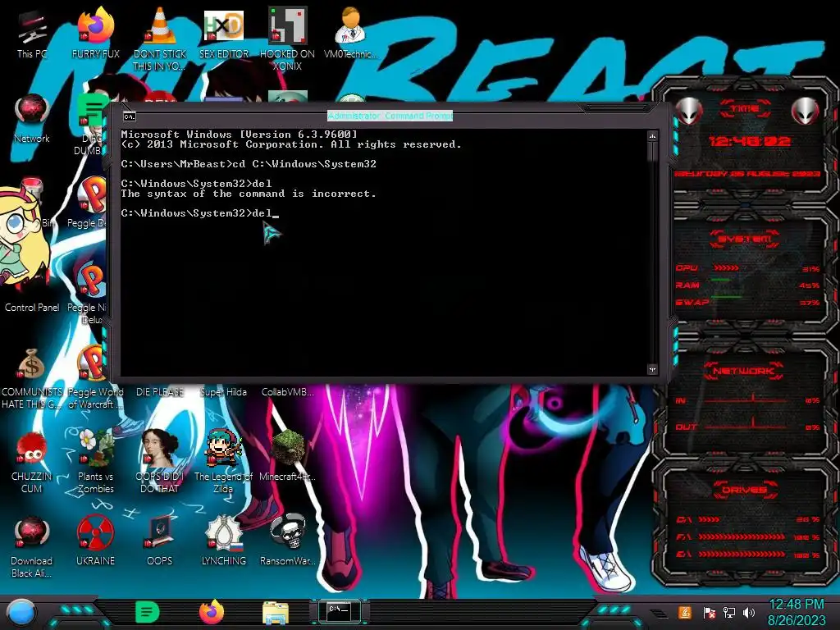
Task: Click the date line on the gadget
Action: [747, 174]
